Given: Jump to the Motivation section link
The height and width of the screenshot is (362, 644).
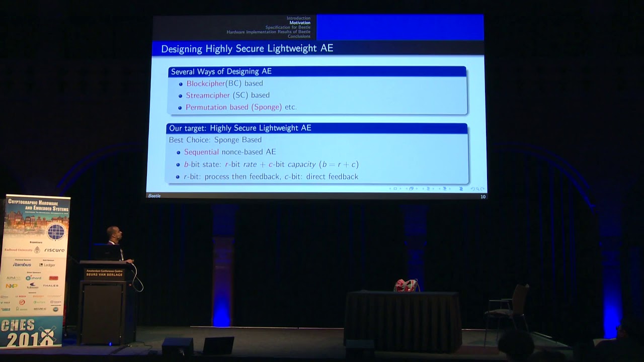Looking at the screenshot, I should [300, 23].
